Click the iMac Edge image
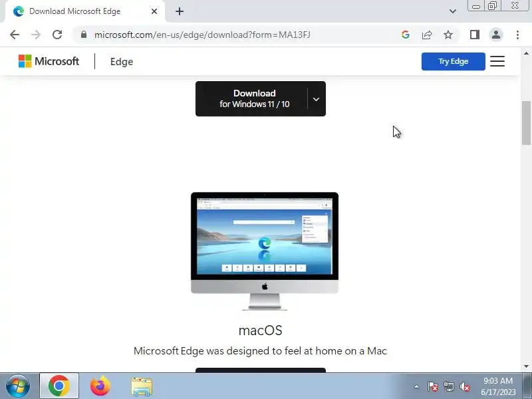Image resolution: width=532 pixels, height=399 pixels. click(x=265, y=251)
